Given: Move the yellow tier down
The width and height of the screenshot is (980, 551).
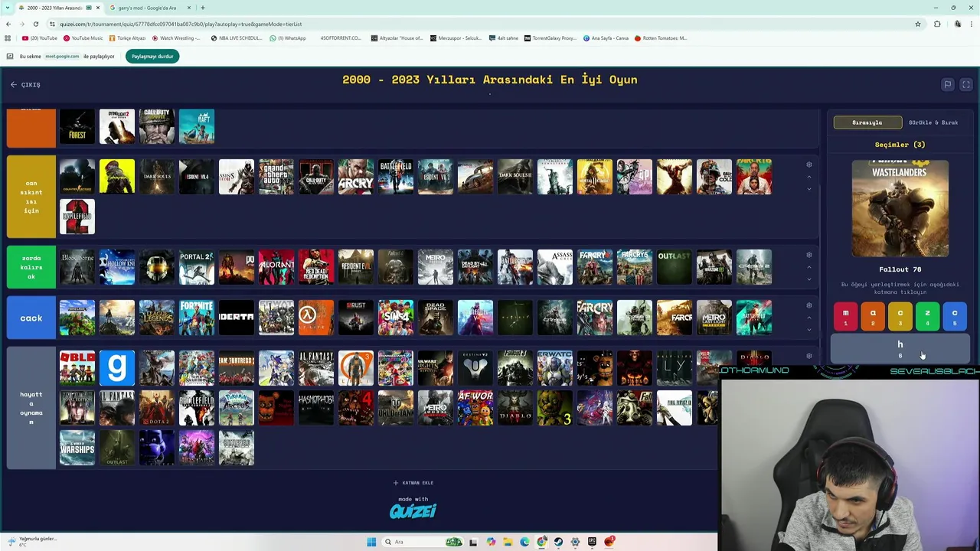Looking at the screenshot, I should [809, 188].
